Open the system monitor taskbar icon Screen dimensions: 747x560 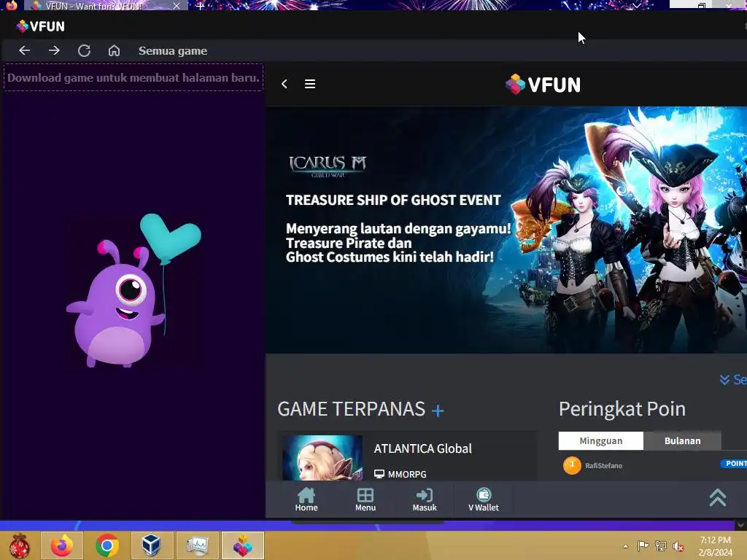(197, 545)
